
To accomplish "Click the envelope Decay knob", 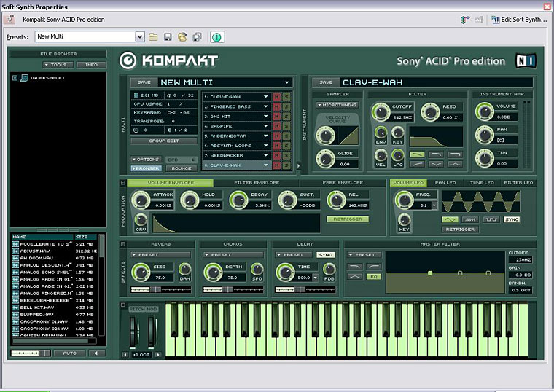I will [x=238, y=200].
